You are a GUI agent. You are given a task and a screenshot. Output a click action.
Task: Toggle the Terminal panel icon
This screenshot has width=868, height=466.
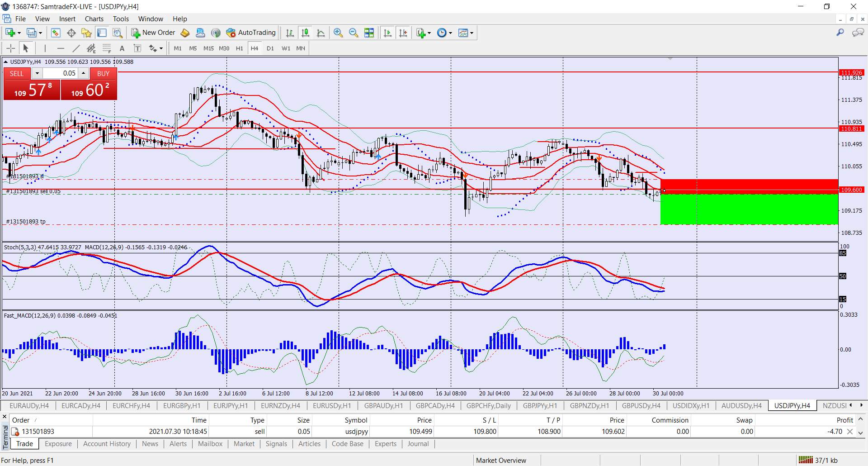coord(102,33)
